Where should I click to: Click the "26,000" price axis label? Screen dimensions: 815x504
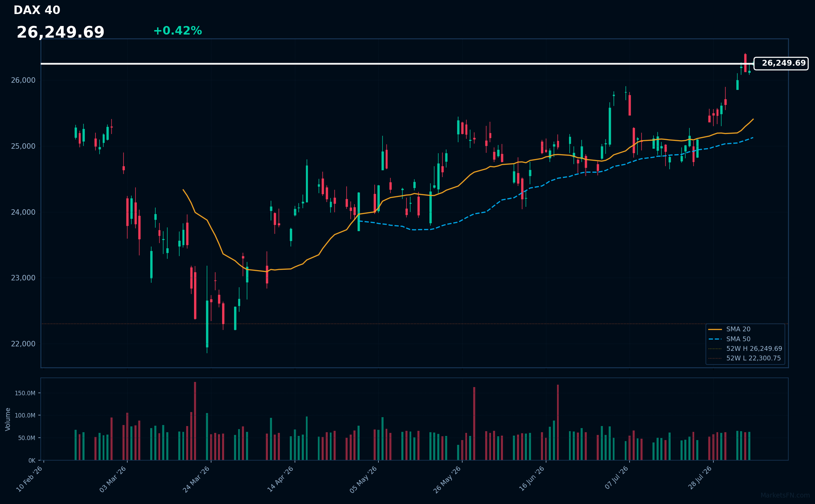(x=23, y=80)
